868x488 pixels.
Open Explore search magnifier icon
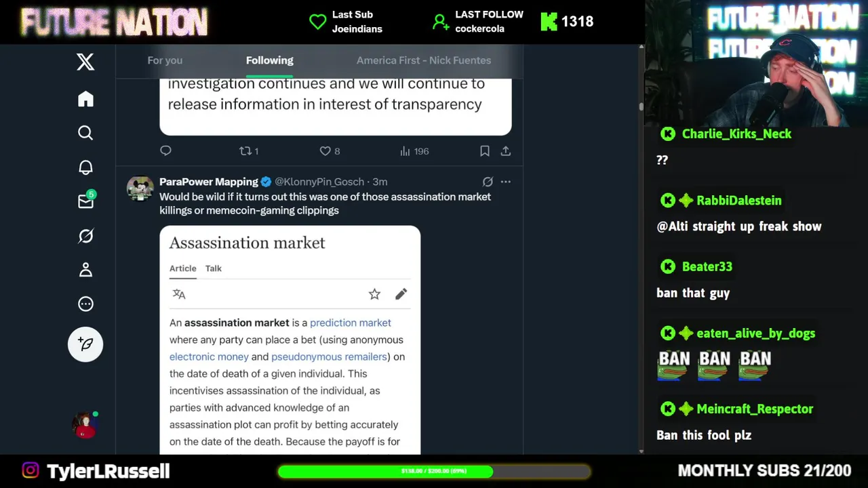point(85,133)
